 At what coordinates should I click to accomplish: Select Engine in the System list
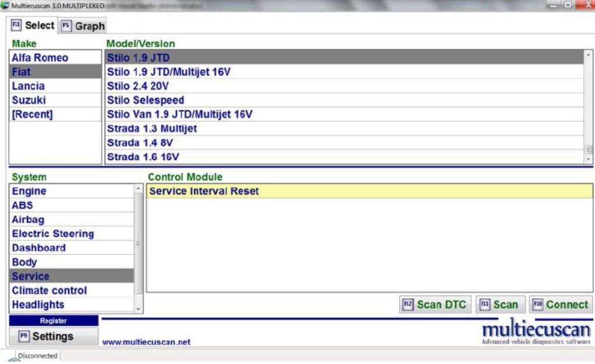(x=72, y=191)
